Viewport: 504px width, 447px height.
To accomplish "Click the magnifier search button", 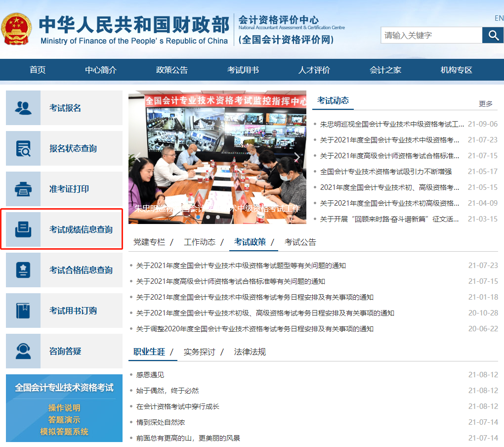I will 493,35.
